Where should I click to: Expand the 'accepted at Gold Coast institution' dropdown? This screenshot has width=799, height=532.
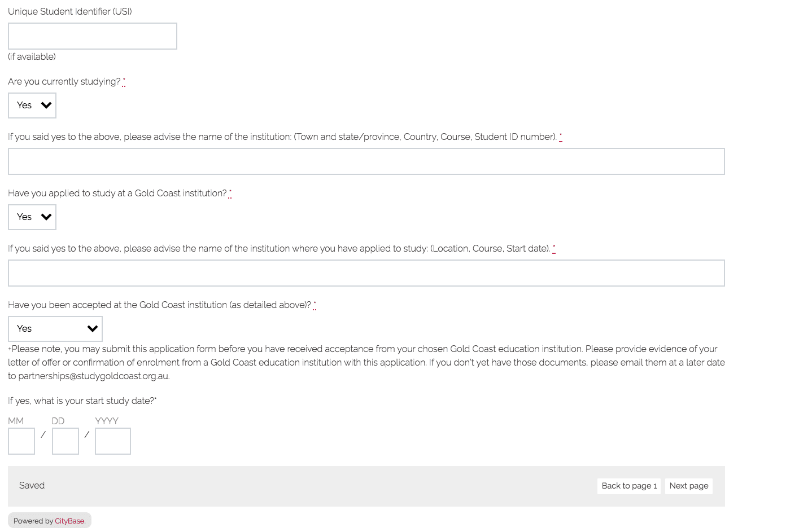pyautogui.click(x=55, y=329)
